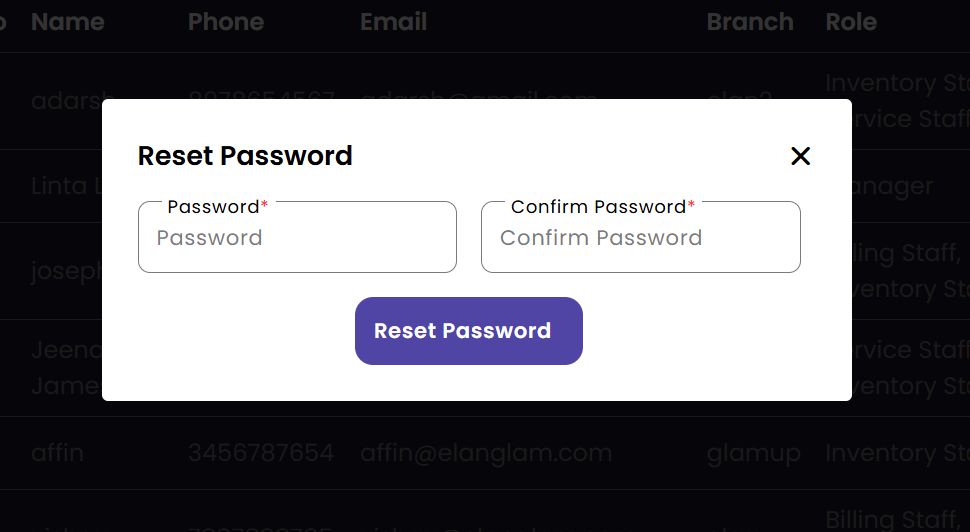970x532 pixels.
Task: Select the glamup branch cell
Action: tap(754, 453)
